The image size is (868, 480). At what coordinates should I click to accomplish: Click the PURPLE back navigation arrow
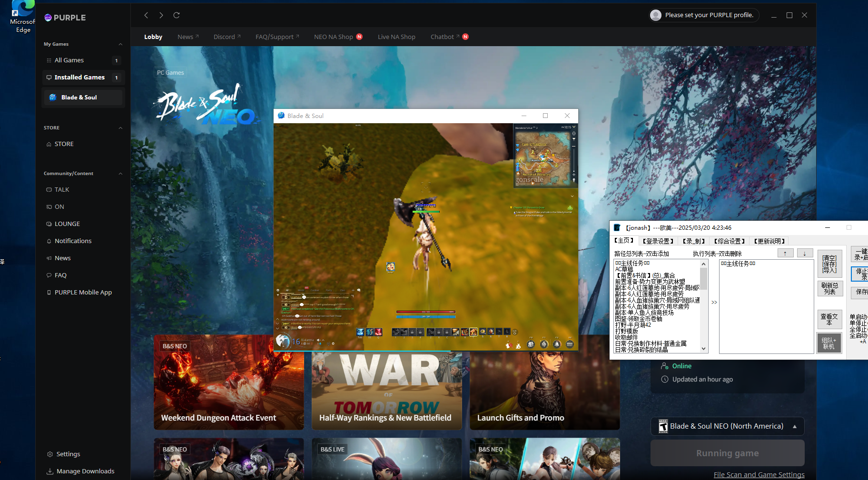tap(146, 15)
